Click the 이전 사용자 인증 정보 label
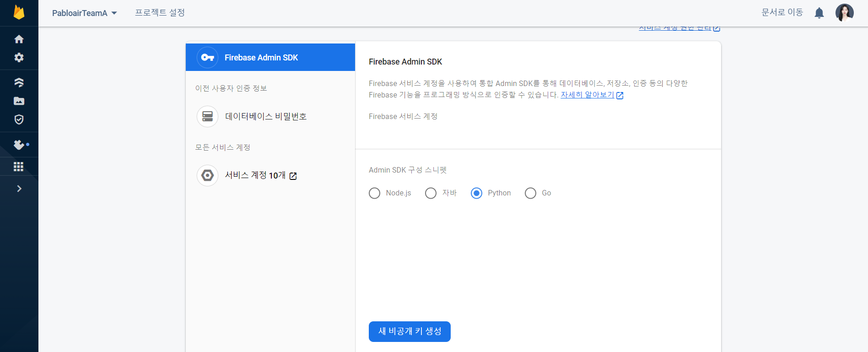Screen dimensions: 868x352 click(231, 88)
